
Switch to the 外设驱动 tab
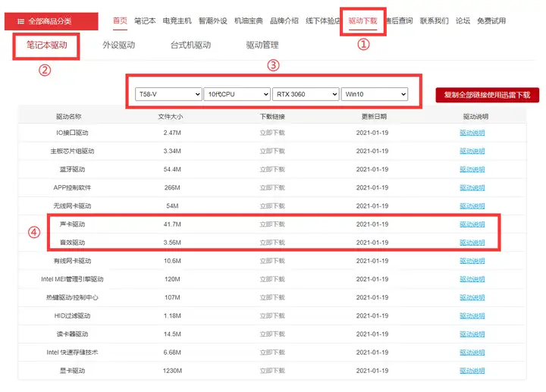tap(119, 45)
